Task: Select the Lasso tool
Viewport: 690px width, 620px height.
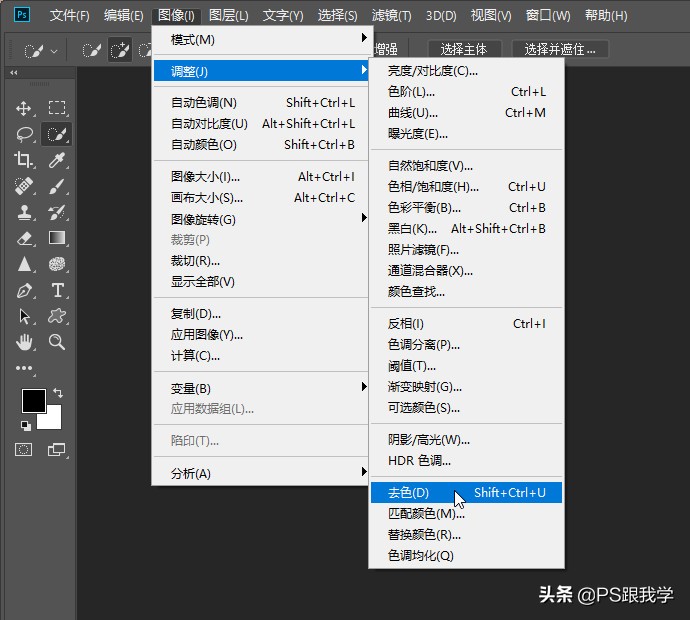Action: click(x=25, y=134)
